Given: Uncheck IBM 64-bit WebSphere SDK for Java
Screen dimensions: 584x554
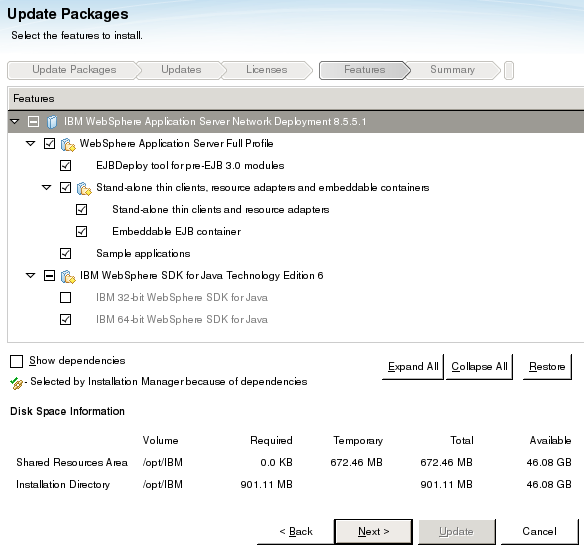Looking at the screenshot, I should (66, 319).
